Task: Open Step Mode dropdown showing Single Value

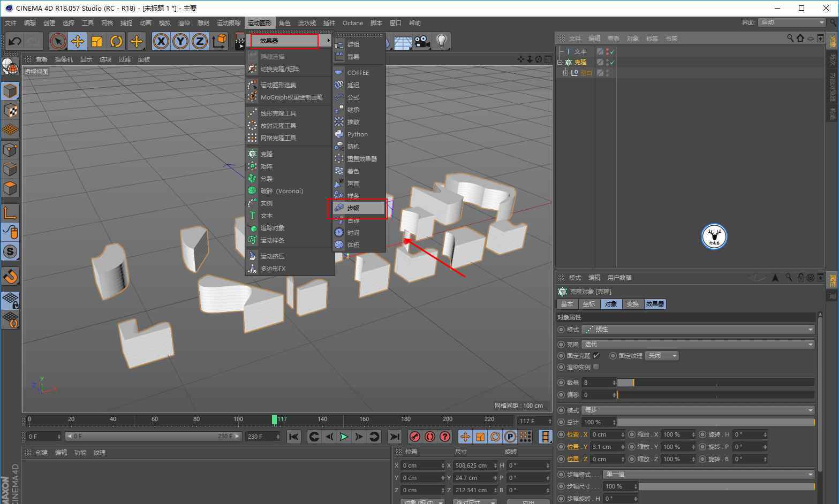Action: pyautogui.click(x=708, y=474)
